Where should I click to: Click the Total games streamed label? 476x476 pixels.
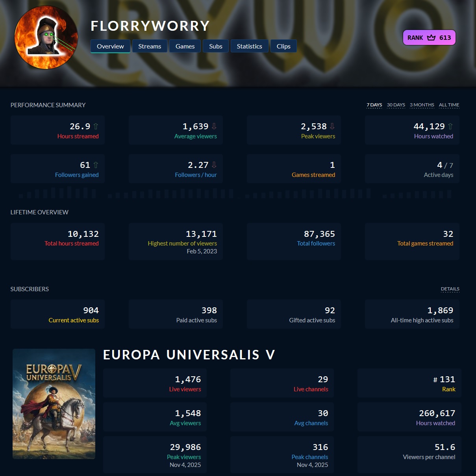click(425, 244)
